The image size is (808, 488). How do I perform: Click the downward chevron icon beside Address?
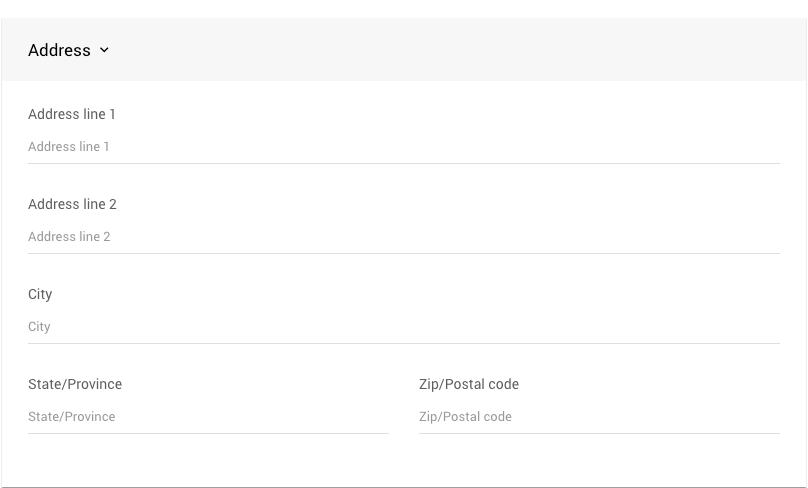104,50
